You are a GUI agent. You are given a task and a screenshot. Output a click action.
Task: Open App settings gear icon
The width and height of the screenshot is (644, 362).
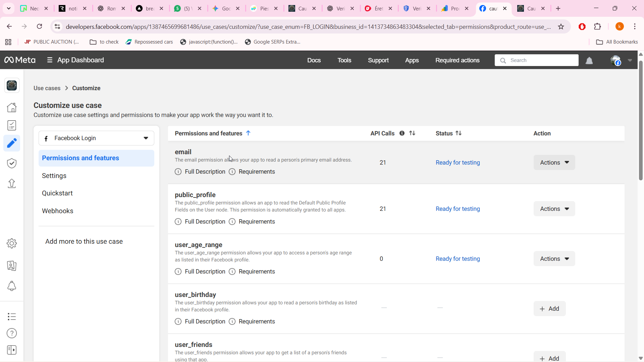pyautogui.click(x=12, y=243)
